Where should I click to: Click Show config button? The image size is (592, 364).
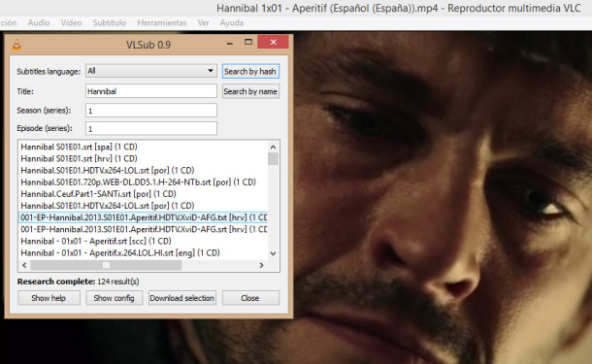coord(114,298)
